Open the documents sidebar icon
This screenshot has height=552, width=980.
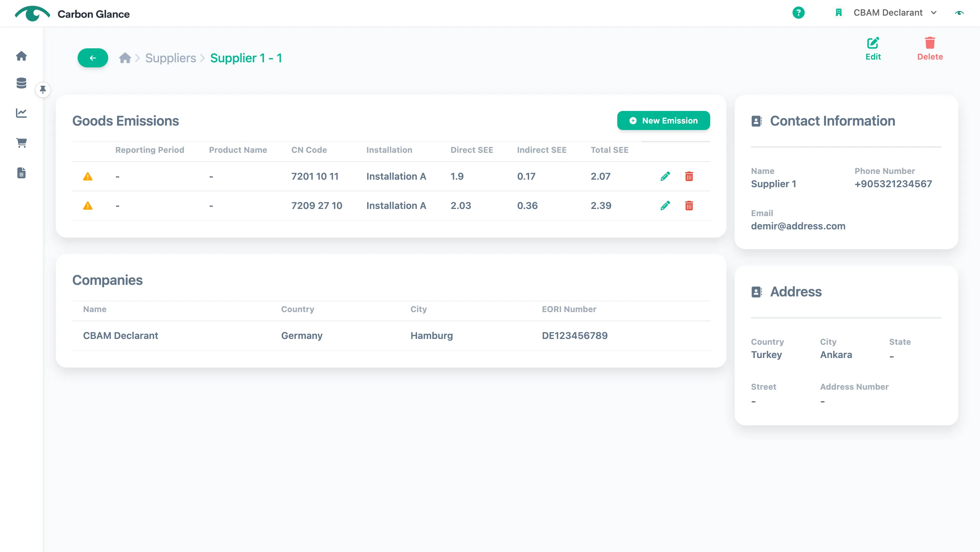coord(21,173)
